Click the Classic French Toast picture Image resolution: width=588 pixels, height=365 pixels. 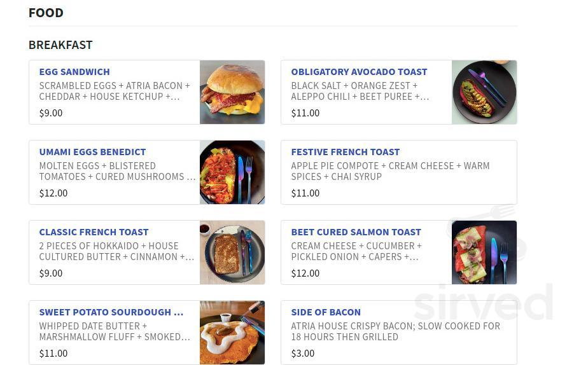tap(232, 252)
